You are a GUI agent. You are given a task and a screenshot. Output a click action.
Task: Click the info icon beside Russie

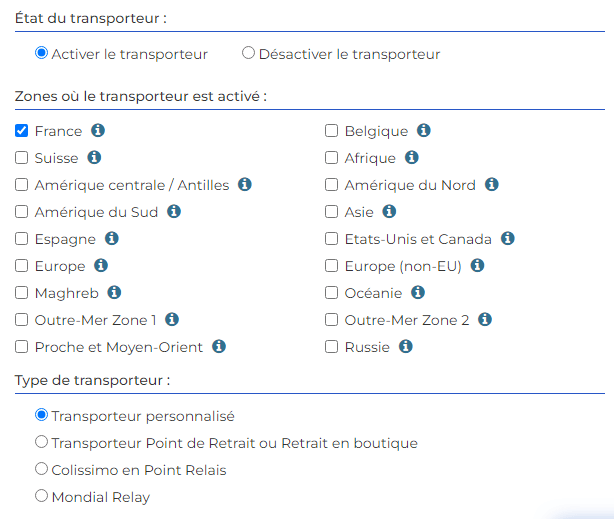[406, 346]
